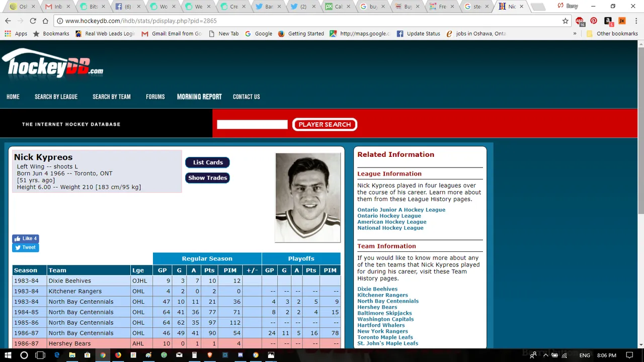Open Photos app in taskbar

click(271, 355)
